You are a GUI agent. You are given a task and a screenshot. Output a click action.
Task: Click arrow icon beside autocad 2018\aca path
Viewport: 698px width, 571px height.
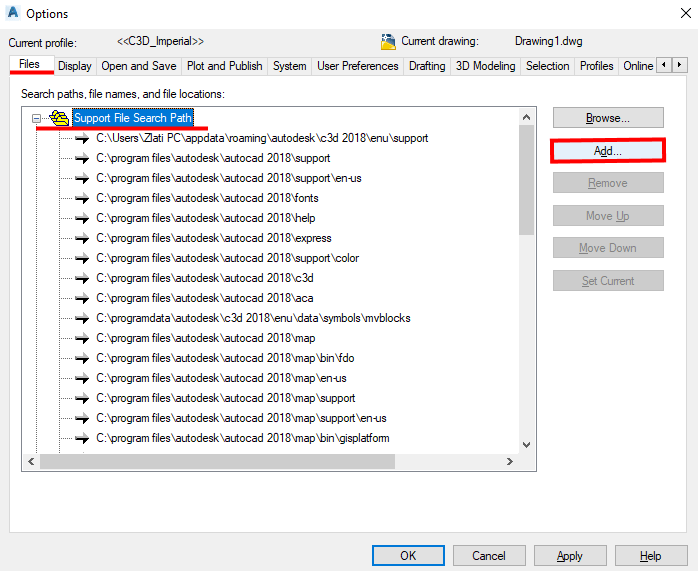(x=82, y=299)
